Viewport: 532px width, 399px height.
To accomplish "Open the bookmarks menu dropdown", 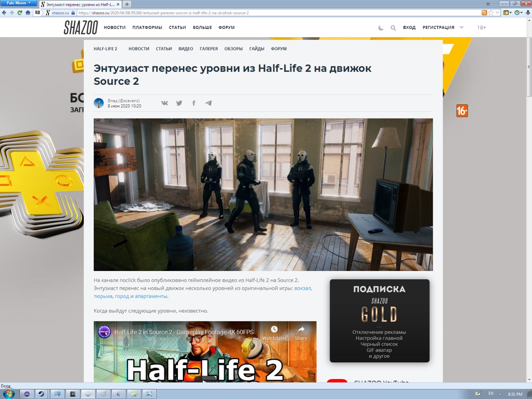I will [x=507, y=12].
